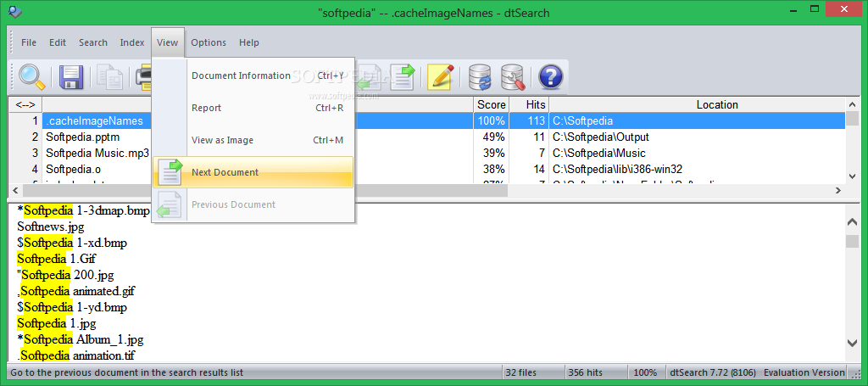Image resolution: width=868 pixels, height=386 pixels.
Task: Click the 49% score cell
Action: [x=492, y=137]
